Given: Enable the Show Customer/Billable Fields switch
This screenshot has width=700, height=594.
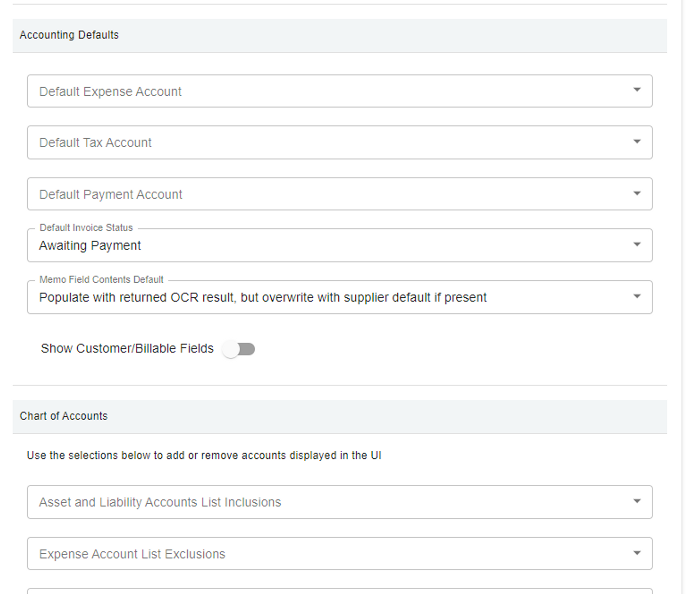Looking at the screenshot, I should tap(239, 349).
